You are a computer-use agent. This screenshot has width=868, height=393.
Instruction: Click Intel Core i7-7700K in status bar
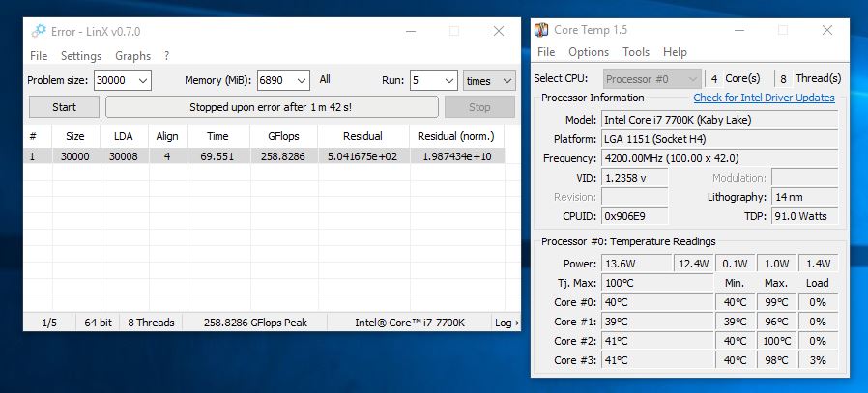410,323
